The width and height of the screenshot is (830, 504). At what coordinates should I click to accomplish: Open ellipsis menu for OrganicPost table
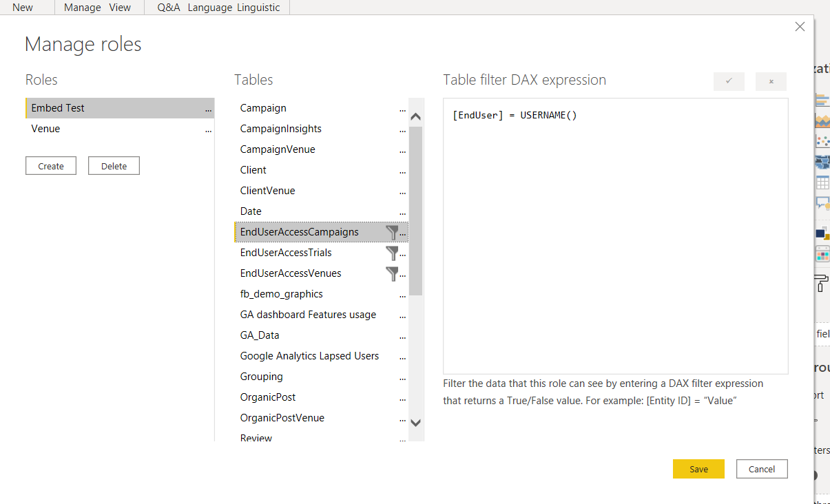[403, 399]
